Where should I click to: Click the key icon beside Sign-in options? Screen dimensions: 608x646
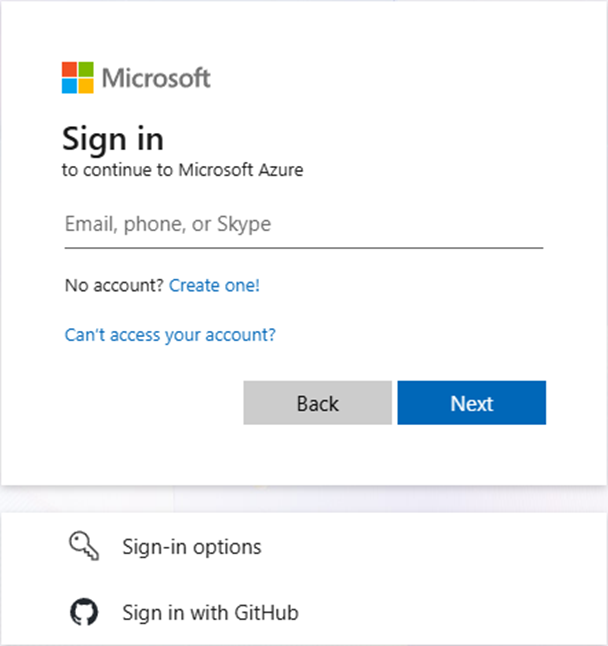pos(84,546)
